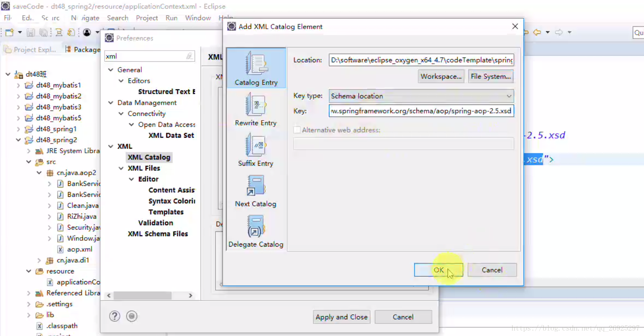Click the Location input field
The height and width of the screenshot is (336, 644).
click(421, 60)
